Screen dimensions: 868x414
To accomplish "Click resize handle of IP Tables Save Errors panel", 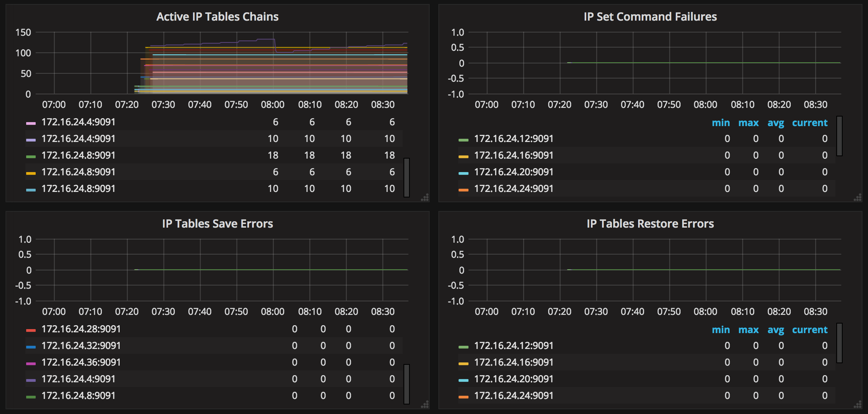I will 425,404.
